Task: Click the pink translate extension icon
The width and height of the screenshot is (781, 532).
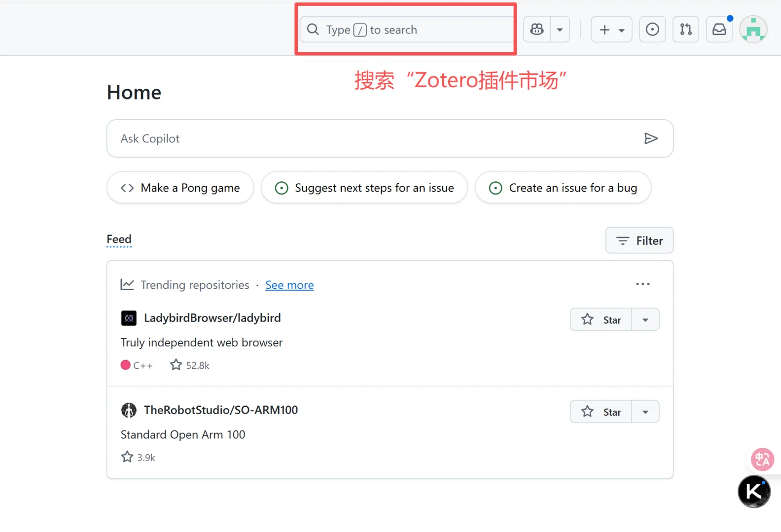Action: (x=762, y=460)
